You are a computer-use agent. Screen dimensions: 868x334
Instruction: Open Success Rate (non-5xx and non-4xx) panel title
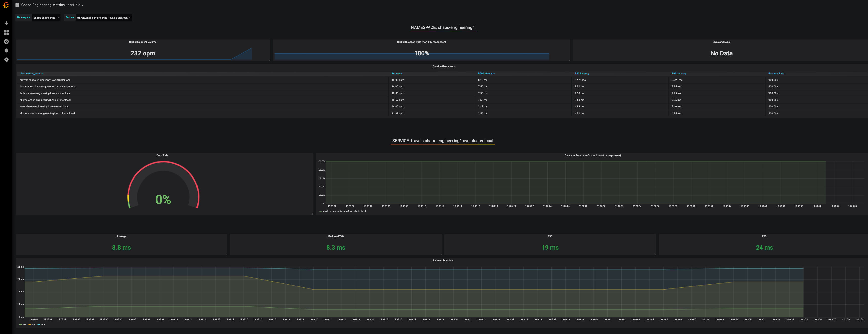(592, 155)
